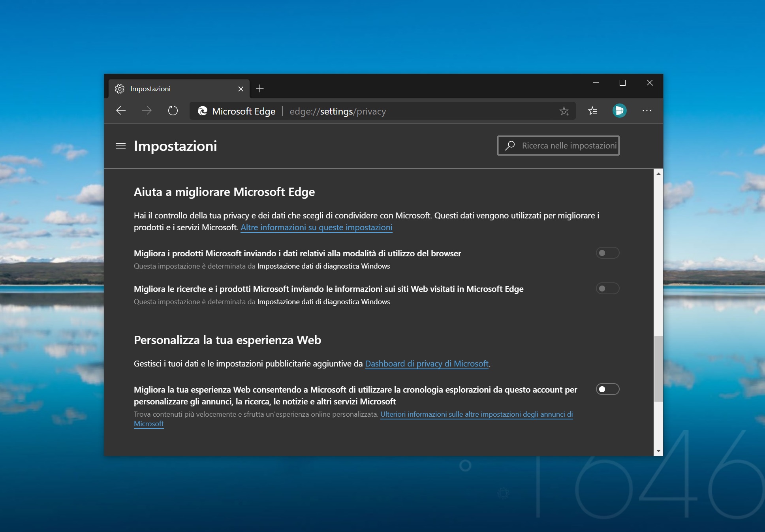Open Dashboard di privacy di Microsoft link
The height and width of the screenshot is (532, 765).
[x=427, y=364]
